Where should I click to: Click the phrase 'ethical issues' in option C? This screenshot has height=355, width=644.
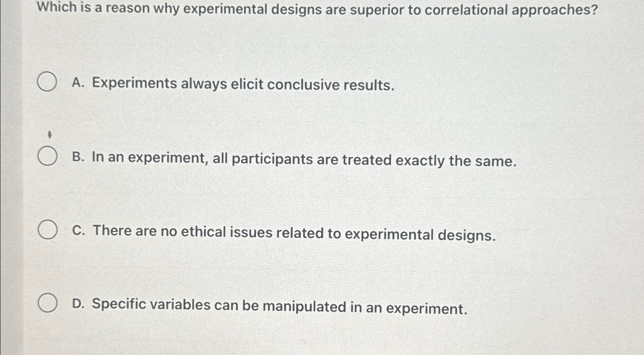226,232
